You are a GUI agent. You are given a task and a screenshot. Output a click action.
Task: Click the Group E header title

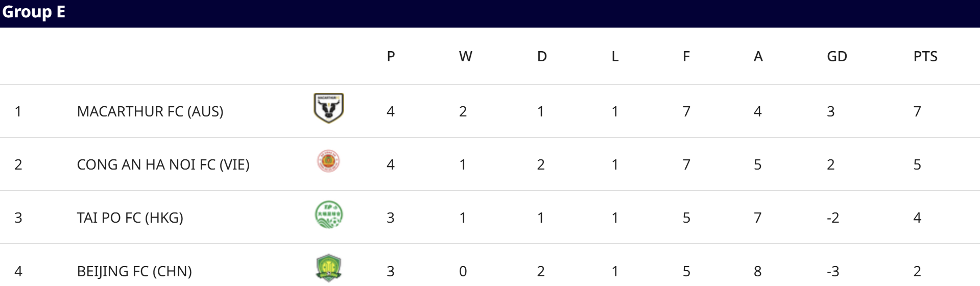coord(34,12)
